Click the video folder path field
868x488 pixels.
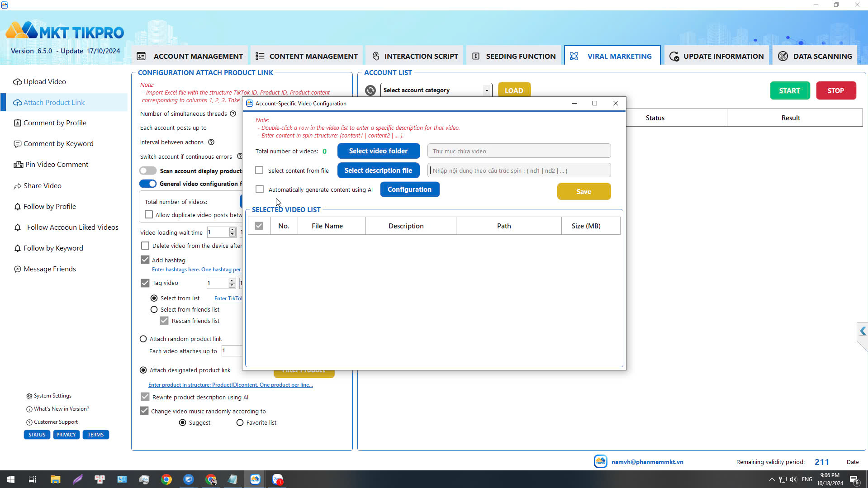519,151
